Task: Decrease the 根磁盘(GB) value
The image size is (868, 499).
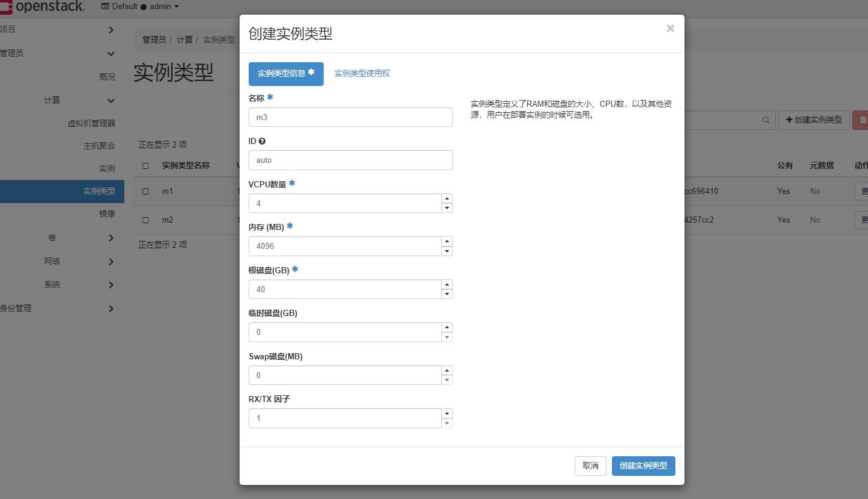Action: click(x=447, y=294)
